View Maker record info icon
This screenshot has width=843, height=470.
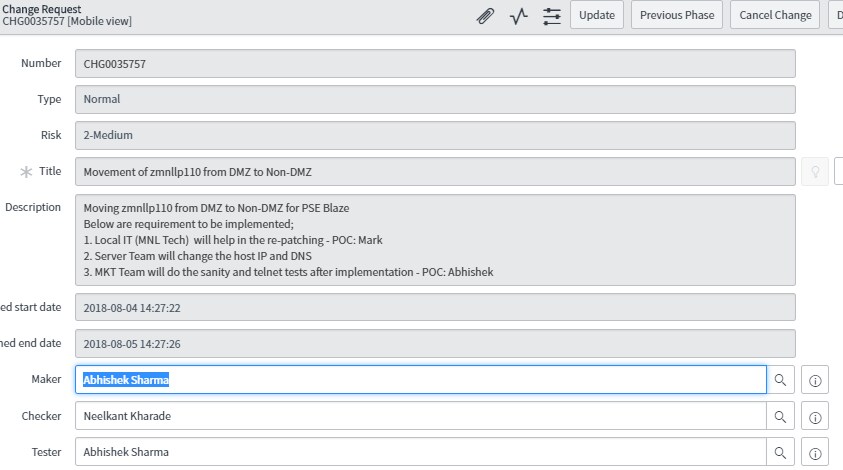click(815, 380)
